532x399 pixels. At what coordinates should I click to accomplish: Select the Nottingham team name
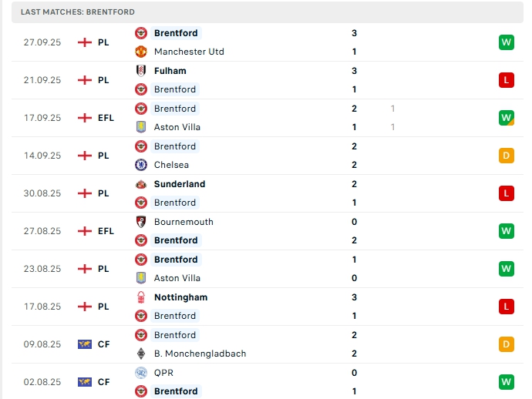tap(180, 297)
